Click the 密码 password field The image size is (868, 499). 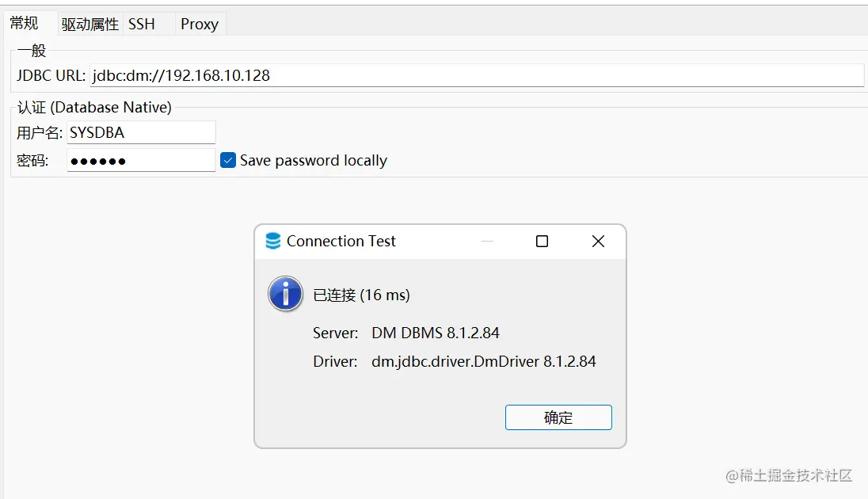point(141,161)
